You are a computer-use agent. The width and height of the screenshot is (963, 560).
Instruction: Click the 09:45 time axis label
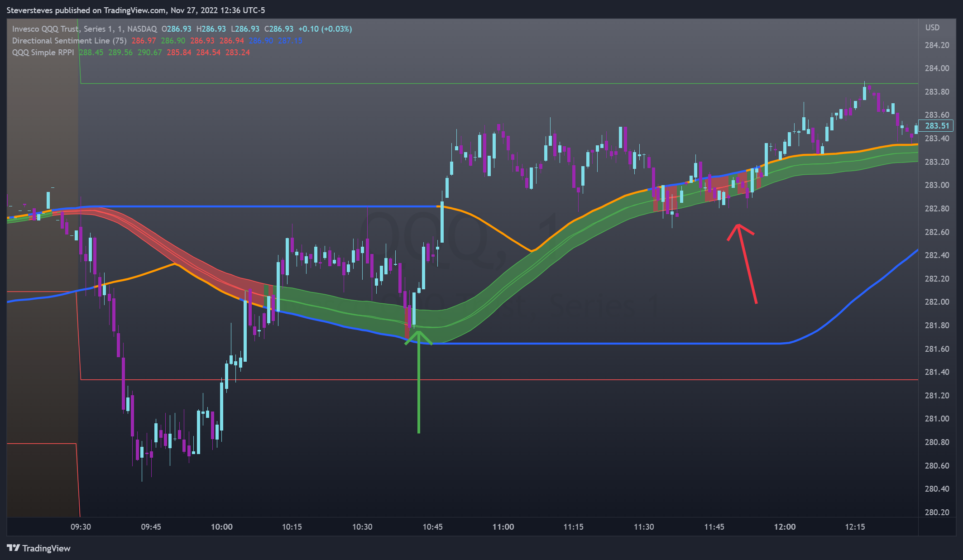click(x=151, y=527)
